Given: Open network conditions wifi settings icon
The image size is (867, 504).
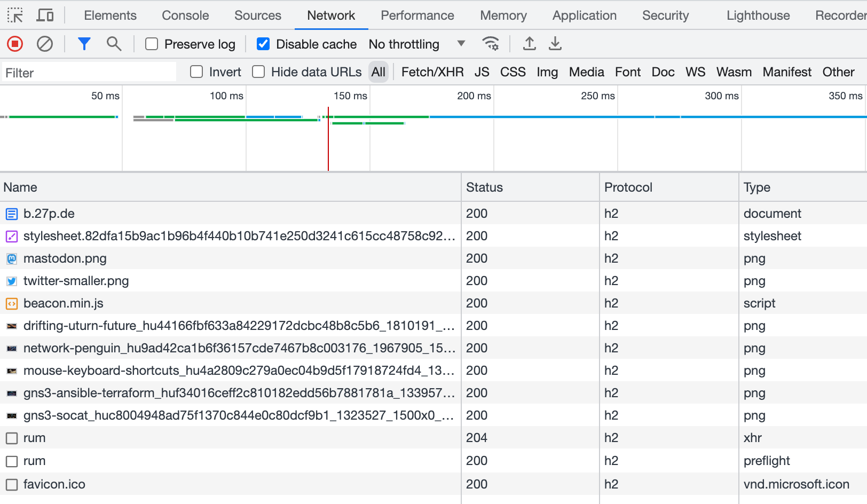Looking at the screenshot, I should pos(491,44).
